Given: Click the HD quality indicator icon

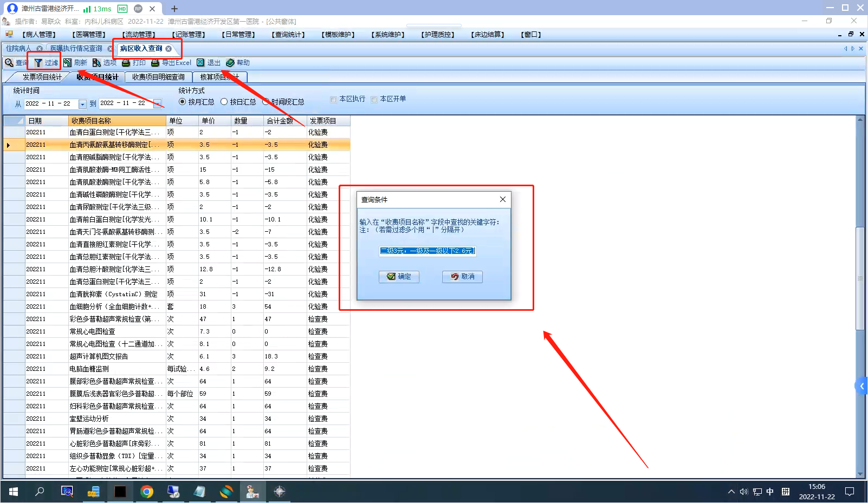Looking at the screenshot, I should [x=122, y=9].
